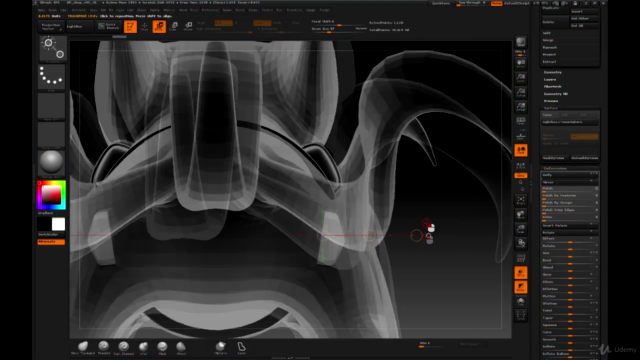Image resolution: width=640 pixels, height=360 pixels.
Task: Select the white main color swatch
Action: coord(58,224)
